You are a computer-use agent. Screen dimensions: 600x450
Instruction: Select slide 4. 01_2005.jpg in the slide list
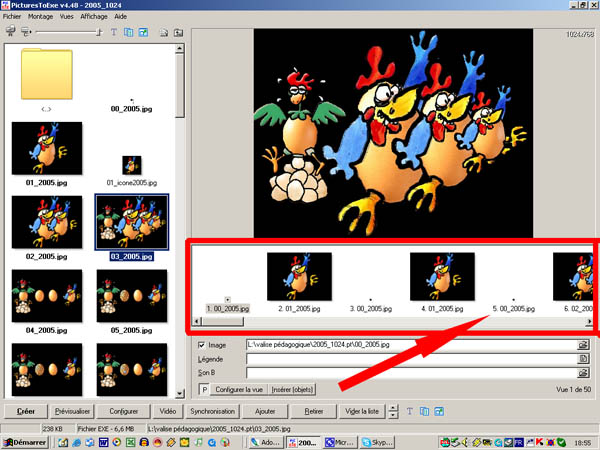(442, 276)
